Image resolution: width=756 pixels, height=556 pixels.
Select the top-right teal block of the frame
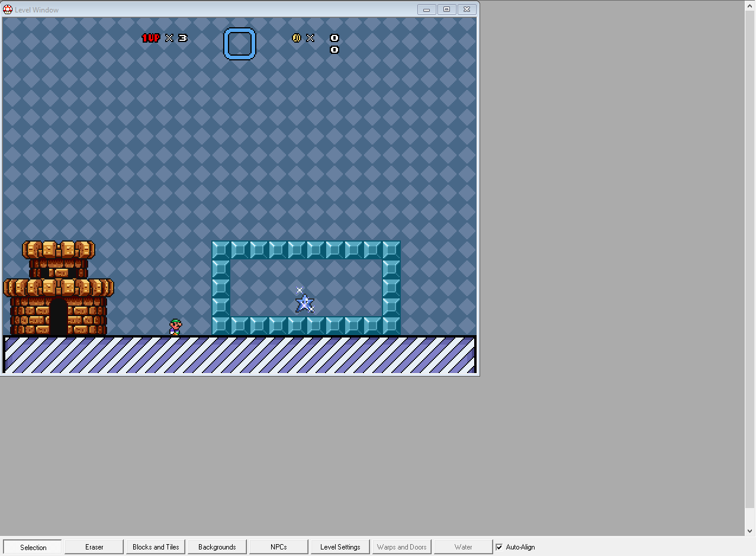tap(391, 250)
